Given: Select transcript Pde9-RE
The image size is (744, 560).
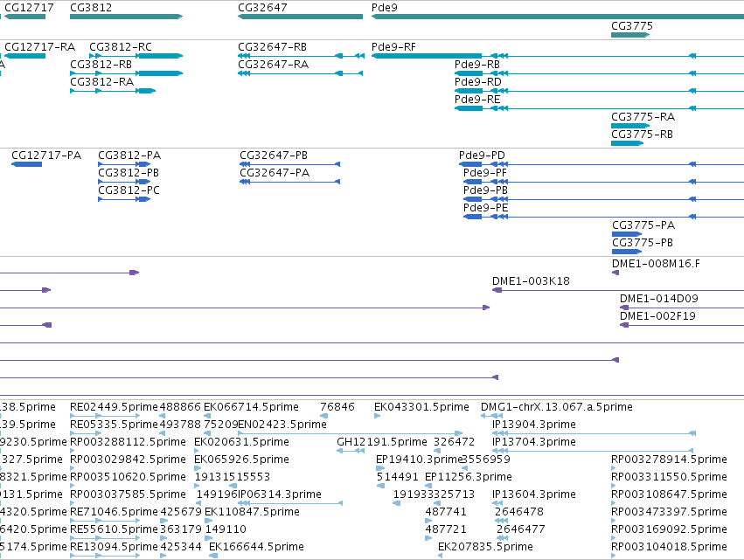Looking at the screenshot, I should 599,108.
